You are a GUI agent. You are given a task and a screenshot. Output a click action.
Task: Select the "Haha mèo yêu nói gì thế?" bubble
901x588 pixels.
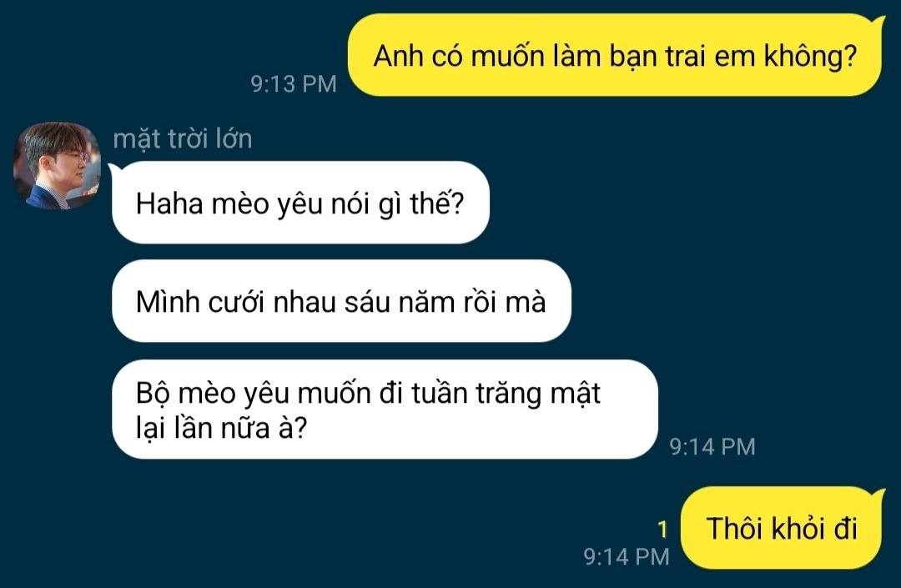[x=300, y=203]
